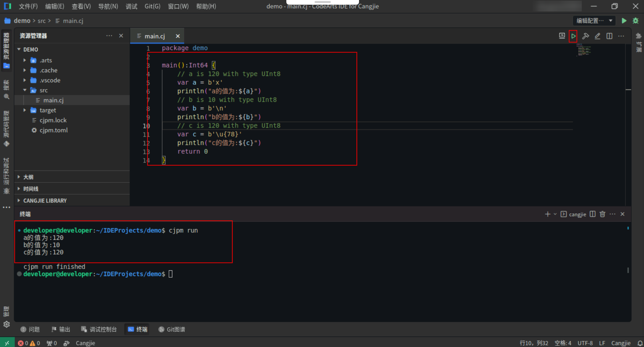Show more activity bar items via the ellipsis

[x=6, y=207]
